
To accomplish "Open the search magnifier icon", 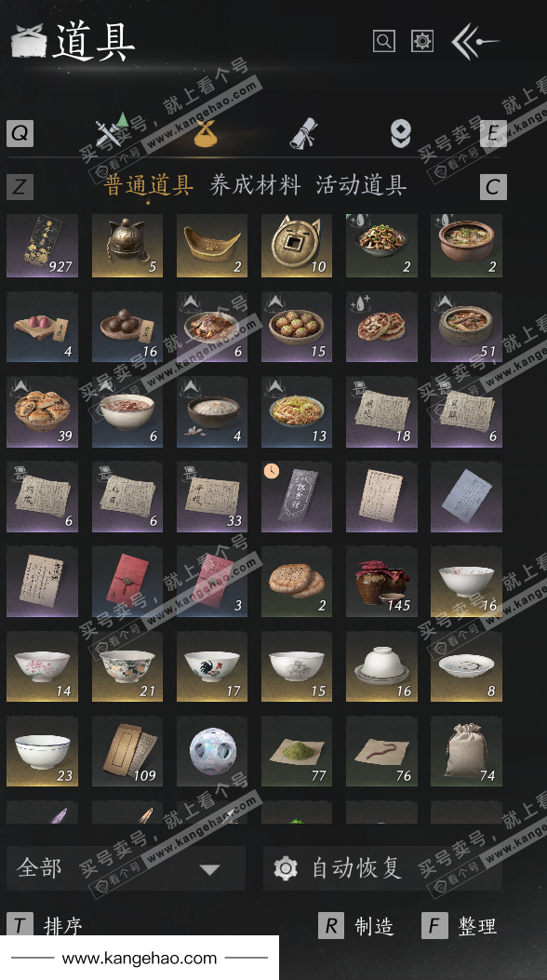I will tap(384, 41).
